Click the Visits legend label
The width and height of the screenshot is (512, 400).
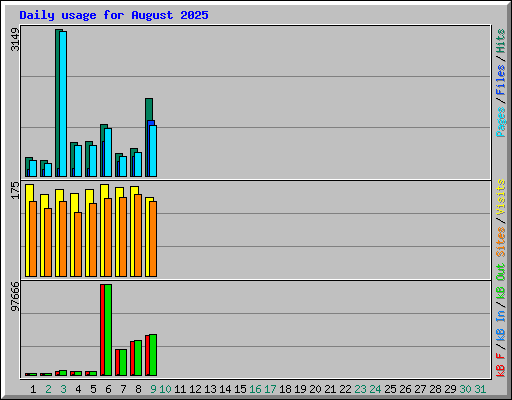500,197
